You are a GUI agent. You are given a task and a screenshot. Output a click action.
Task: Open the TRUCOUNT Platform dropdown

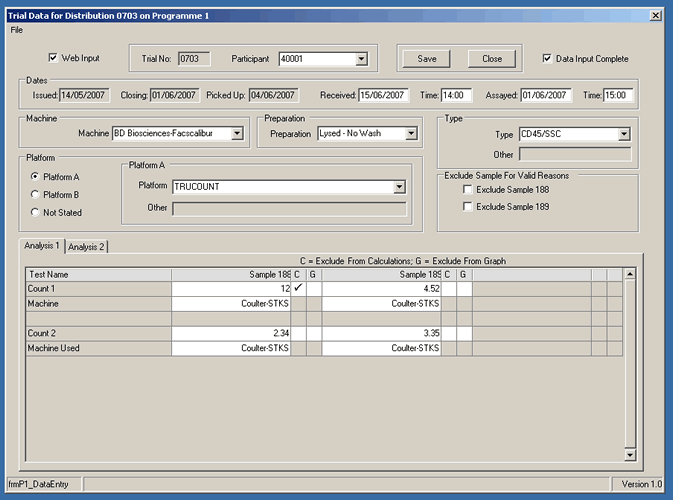click(399, 186)
